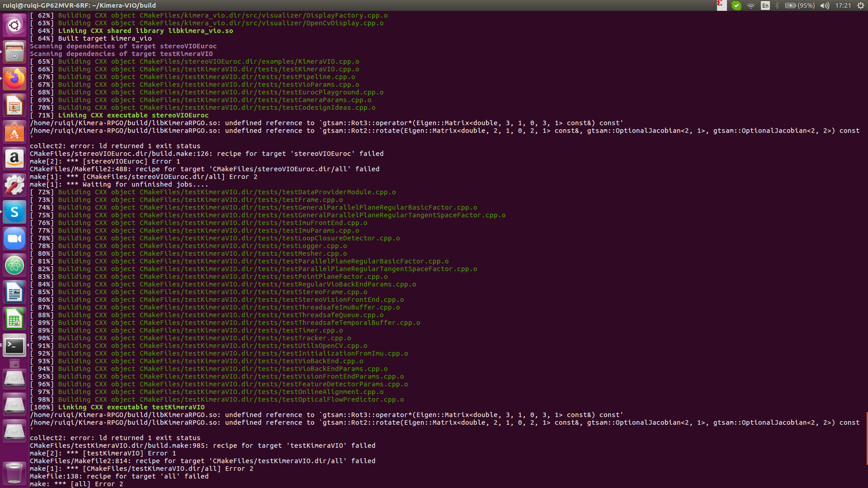
Task: Open the Bluetooth menu
Action: tap(778, 6)
